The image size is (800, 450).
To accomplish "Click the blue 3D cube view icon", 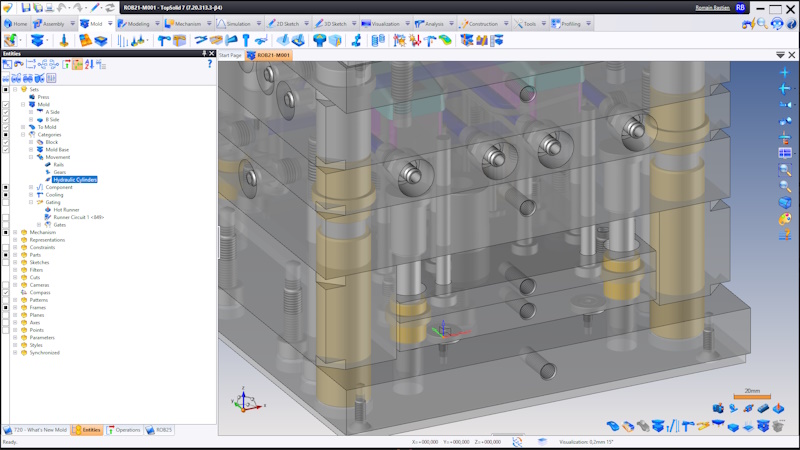I will (785, 203).
